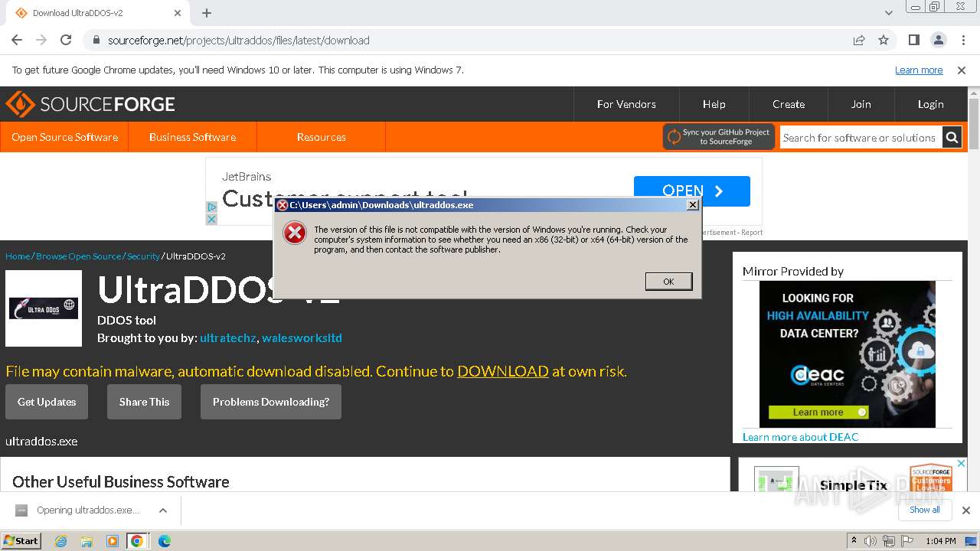Screen dimensions: 980x551
Task: Open Resources tab
Action: click(x=321, y=137)
